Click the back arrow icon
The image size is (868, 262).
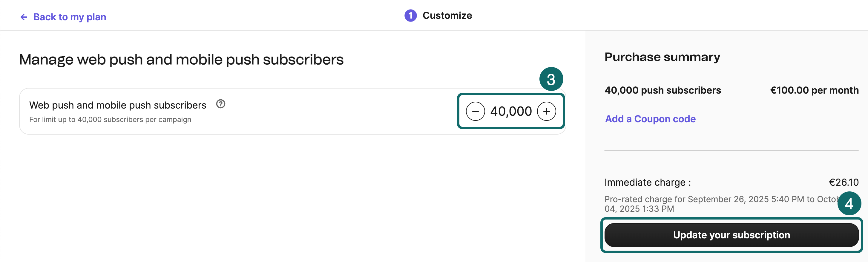click(x=23, y=16)
